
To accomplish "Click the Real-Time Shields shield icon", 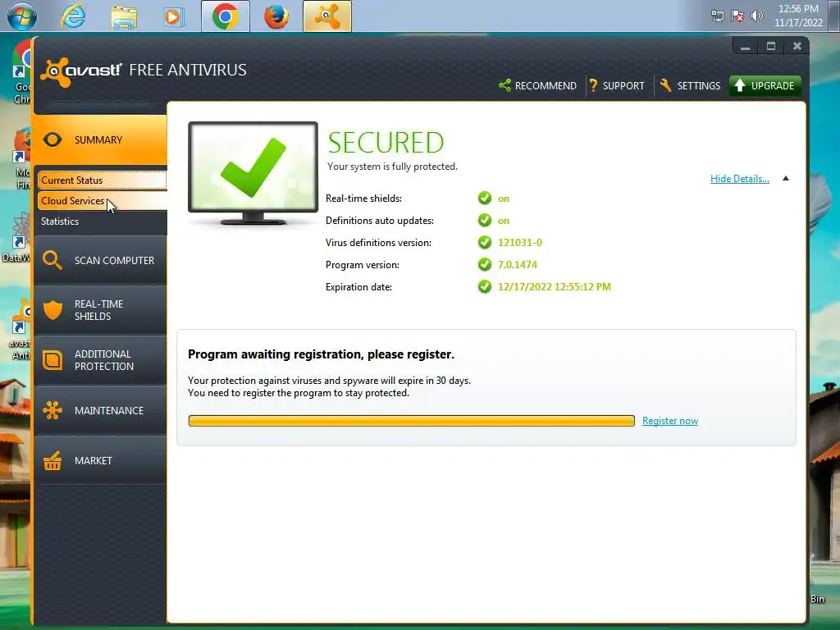I will (52, 309).
